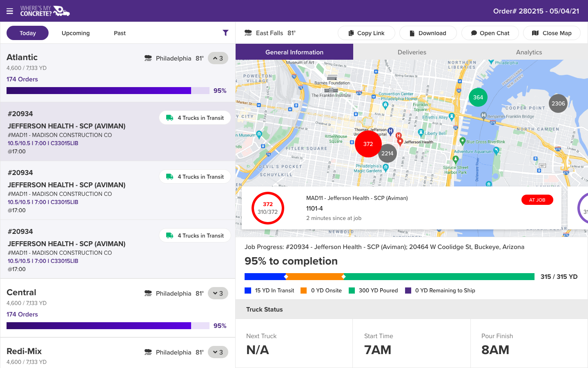Click the red 372 truck progress circle

point(268,208)
